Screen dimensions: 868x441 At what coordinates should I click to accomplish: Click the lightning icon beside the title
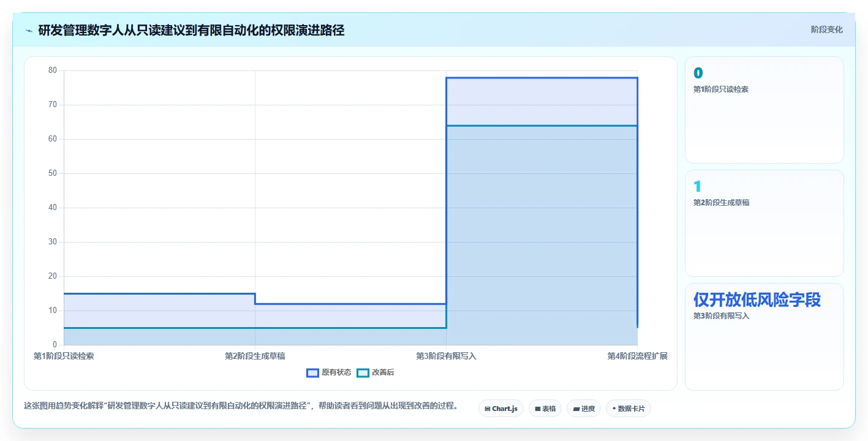pyautogui.click(x=29, y=30)
